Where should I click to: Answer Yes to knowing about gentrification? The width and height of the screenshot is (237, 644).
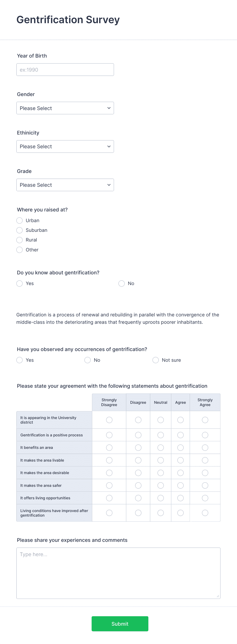[20, 284]
